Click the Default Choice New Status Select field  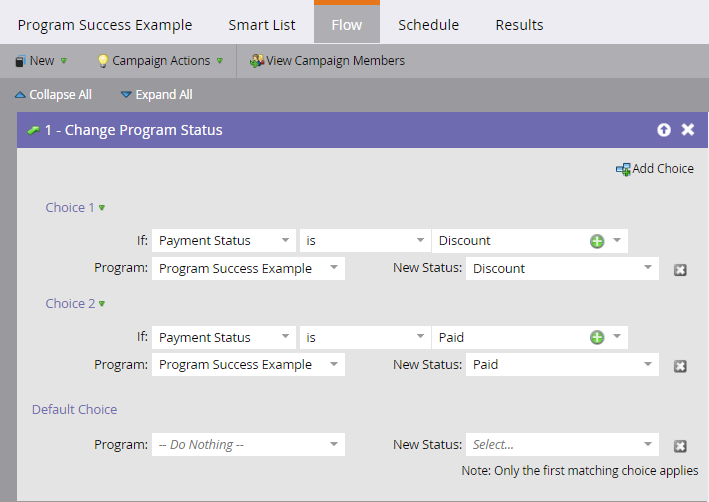tap(562, 445)
